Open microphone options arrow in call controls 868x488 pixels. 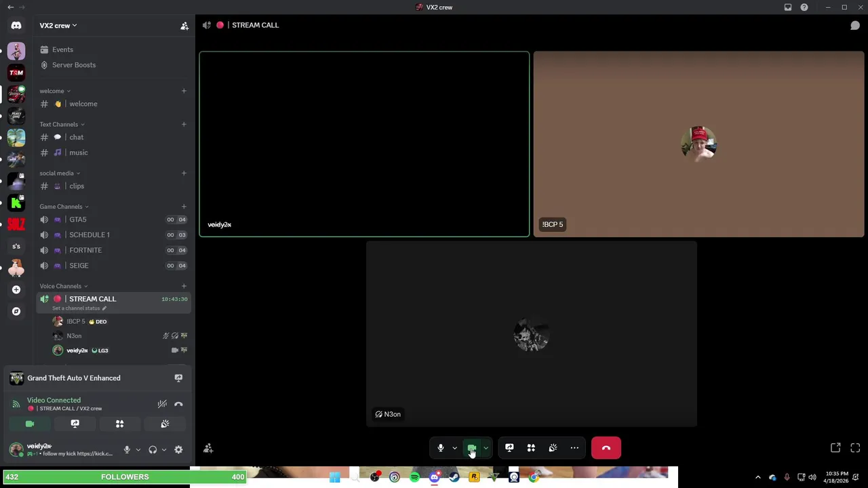pyautogui.click(x=454, y=448)
